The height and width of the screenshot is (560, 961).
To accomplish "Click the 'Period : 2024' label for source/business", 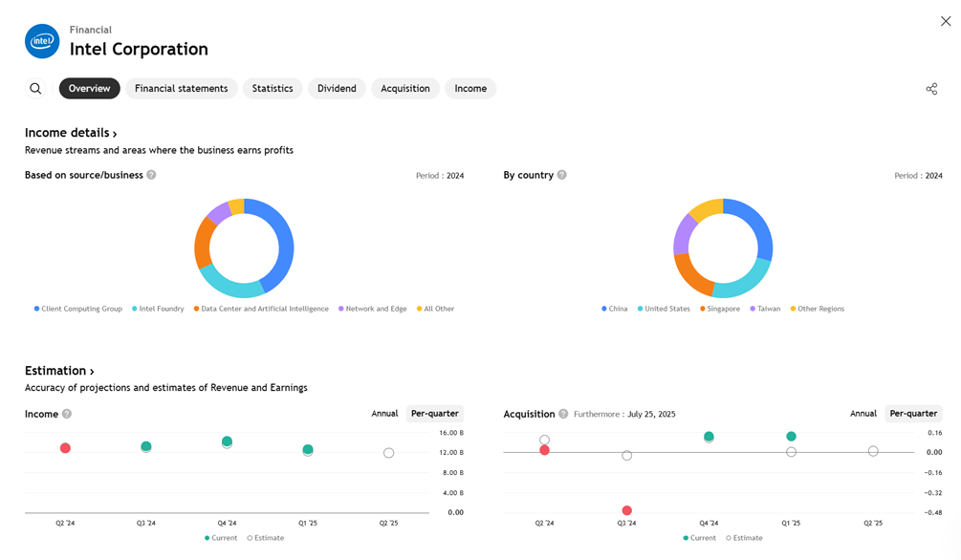I will point(440,175).
